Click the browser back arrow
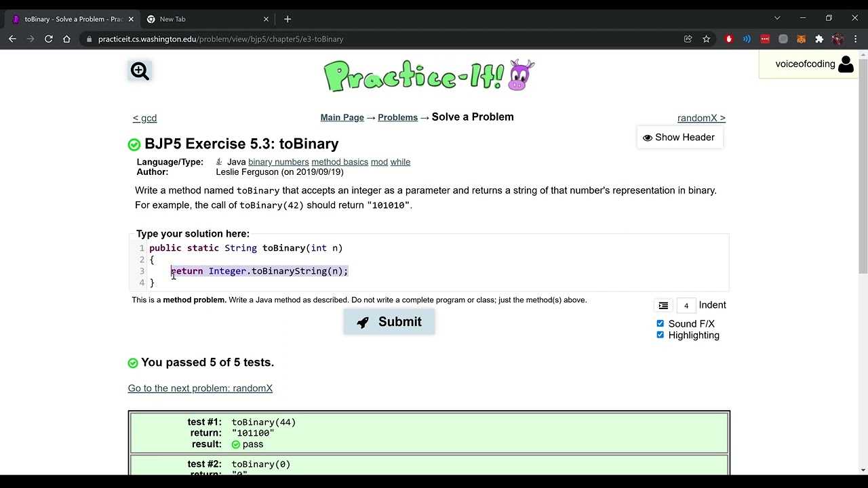 pos(12,39)
